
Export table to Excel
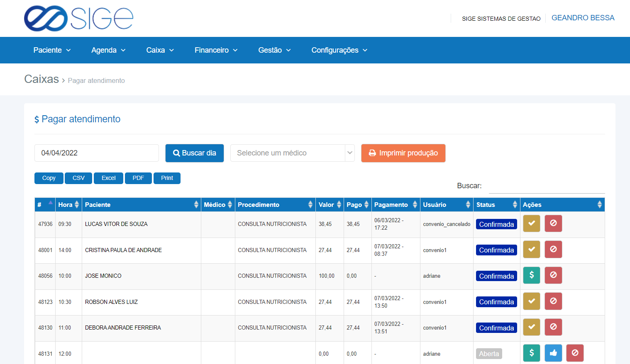pyautogui.click(x=108, y=178)
